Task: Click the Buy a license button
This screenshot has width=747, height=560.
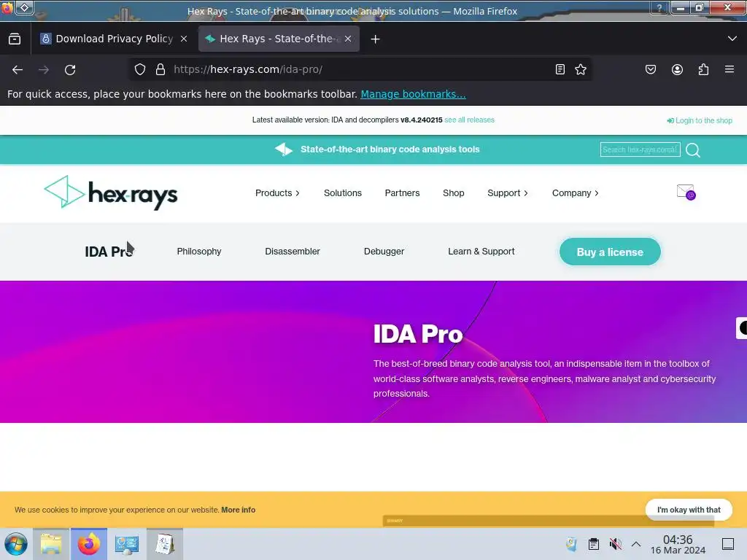Action: coord(610,252)
